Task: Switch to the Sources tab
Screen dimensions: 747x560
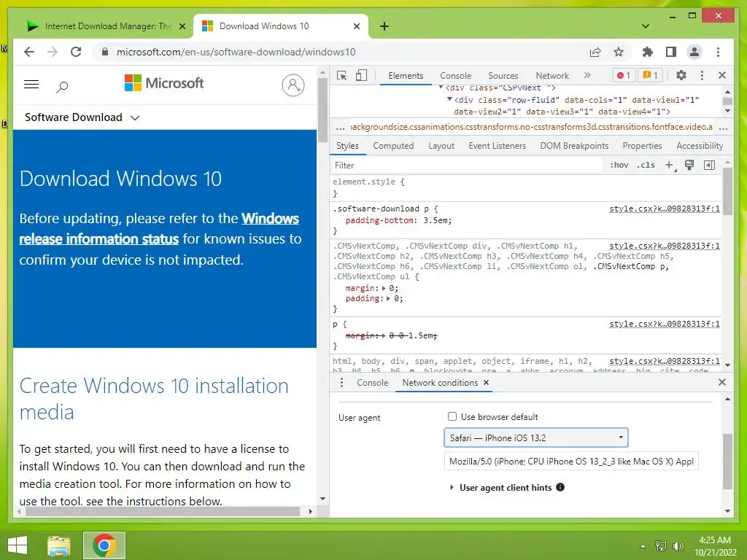Action: [503, 75]
